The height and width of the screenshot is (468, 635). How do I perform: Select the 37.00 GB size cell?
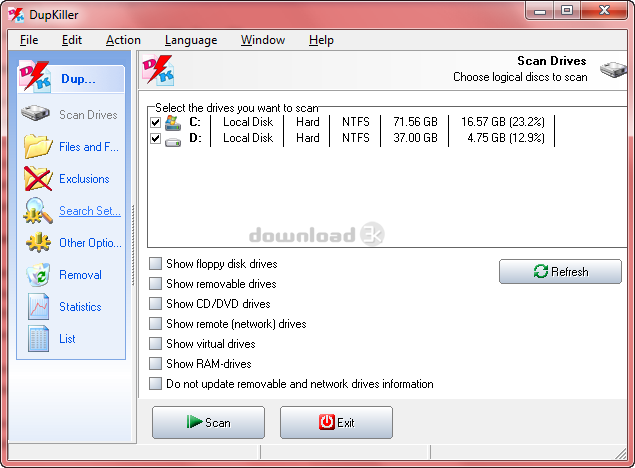pos(415,138)
